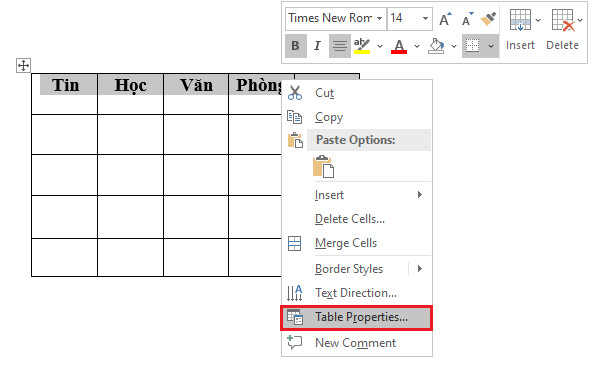Click the Insert label in mini toolbar
595x386 pixels.
[x=520, y=45]
